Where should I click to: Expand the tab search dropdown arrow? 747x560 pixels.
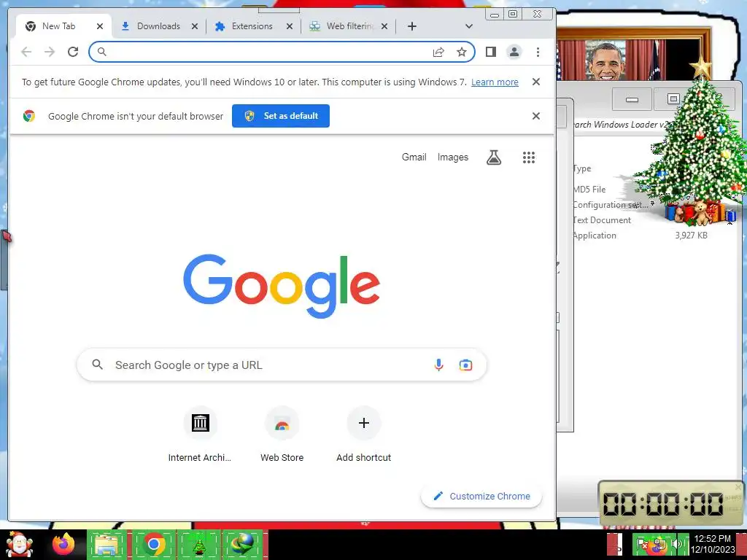click(469, 26)
